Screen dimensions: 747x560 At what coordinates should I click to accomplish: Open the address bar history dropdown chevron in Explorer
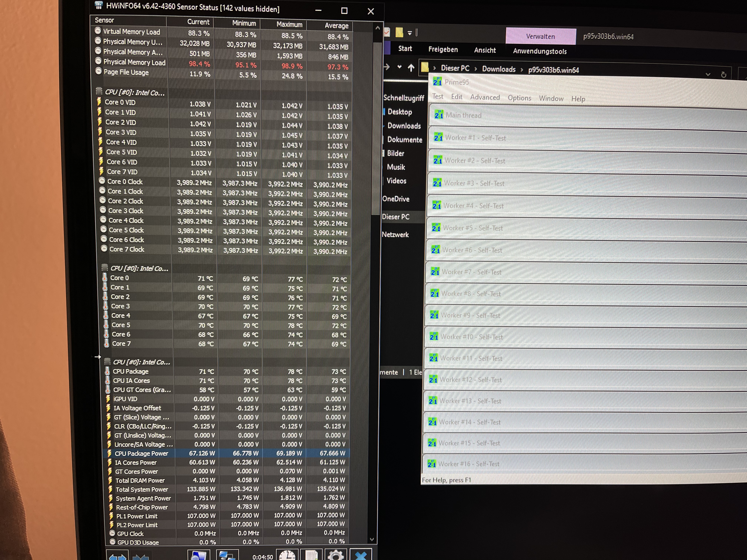pyautogui.click(x=708, y=74)
